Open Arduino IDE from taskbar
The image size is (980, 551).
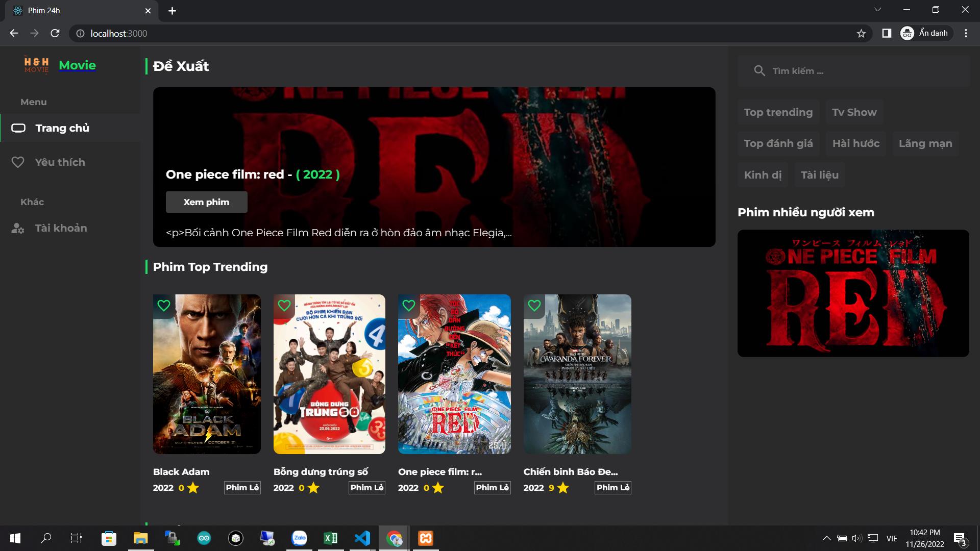pos(204,538)
